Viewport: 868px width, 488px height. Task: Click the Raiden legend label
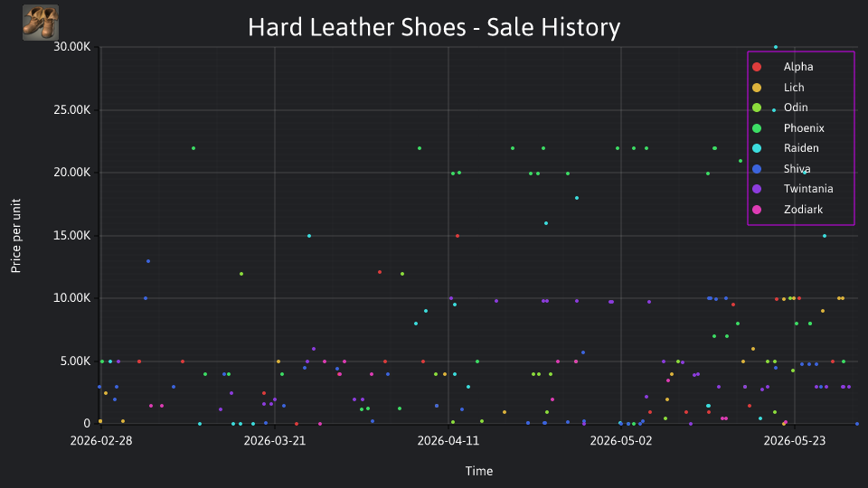tap(801, 148)
